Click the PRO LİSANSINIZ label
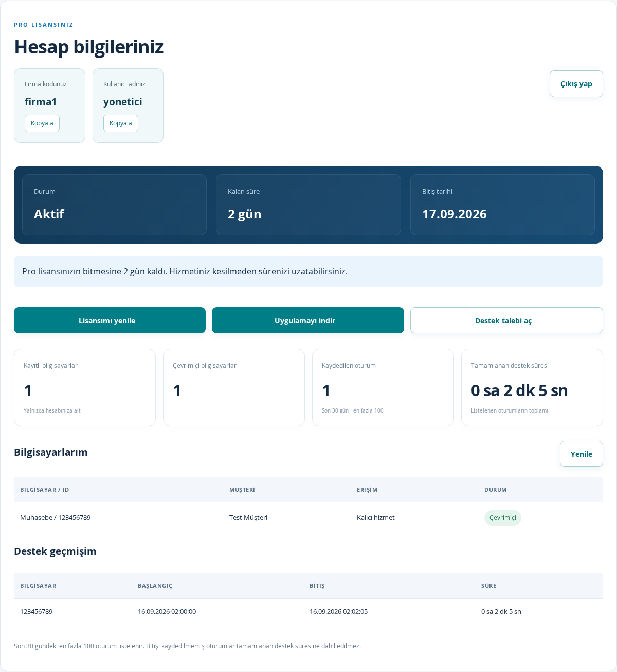617x672 pixels. (44, 25)
